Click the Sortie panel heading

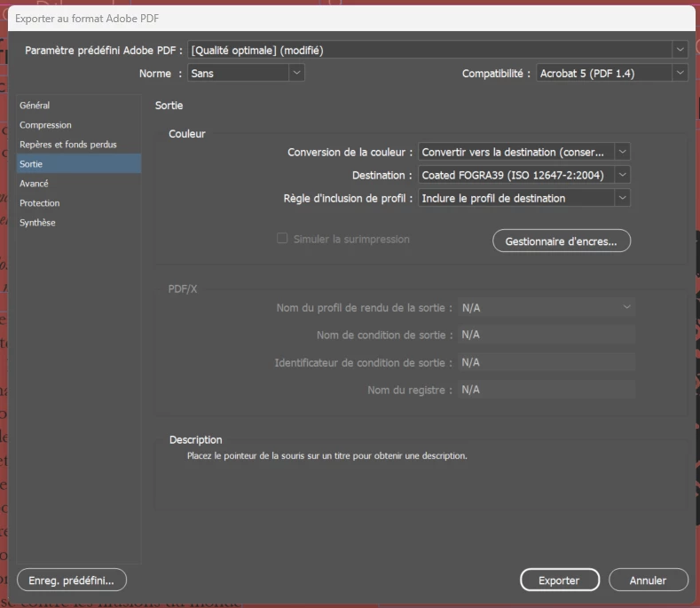tap(169, 106)
